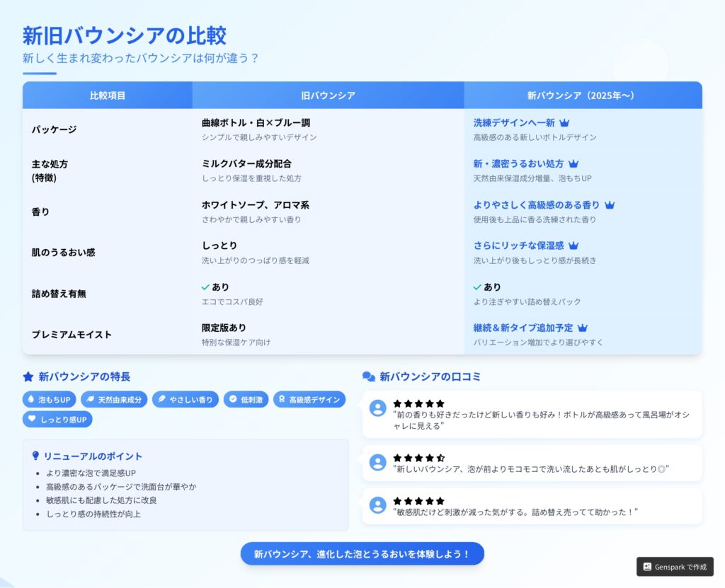Click the crown beside さらにリッチな保湿感
The width and height of the screenshot is (725, 588).
[x=573, y=246]
